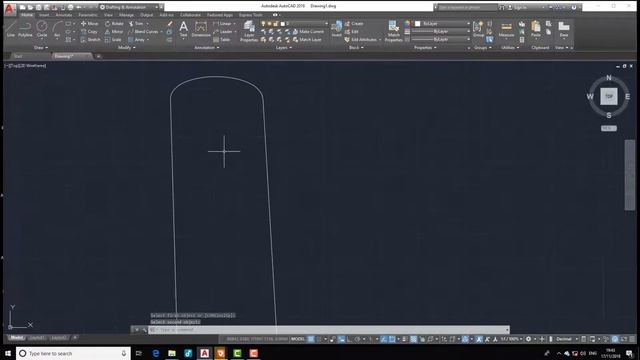Click Make Current layer button
The width and height of the screenshot is (640, 360).
click(x=308, y=31)
